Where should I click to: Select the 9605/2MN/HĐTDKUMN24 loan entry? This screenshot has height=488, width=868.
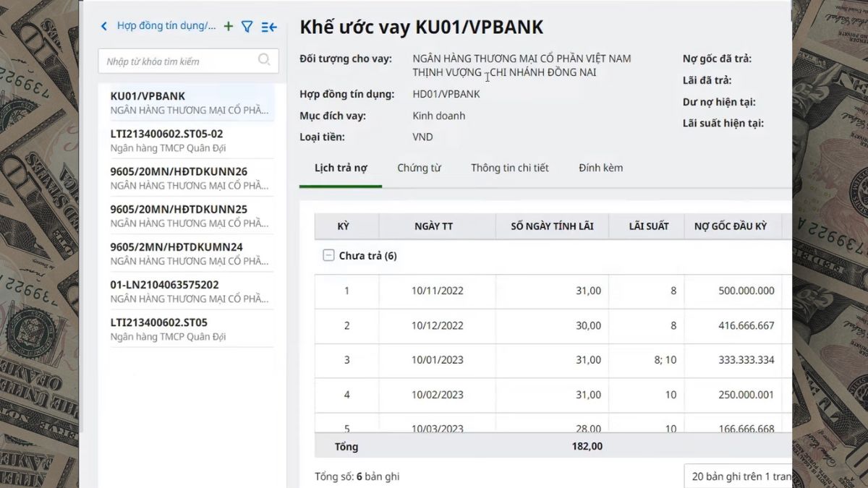click(x=187, y=253)
